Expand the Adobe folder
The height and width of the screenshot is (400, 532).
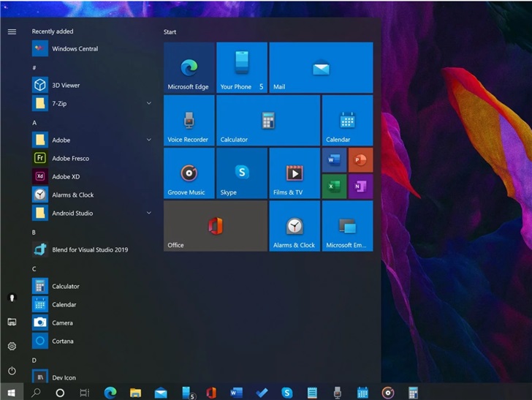pos(149,140)
